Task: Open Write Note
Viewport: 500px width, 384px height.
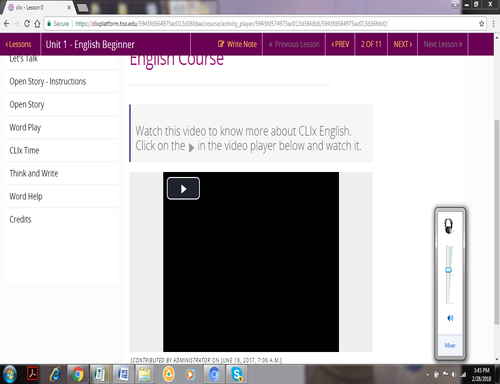Action: tap(238, 44)
